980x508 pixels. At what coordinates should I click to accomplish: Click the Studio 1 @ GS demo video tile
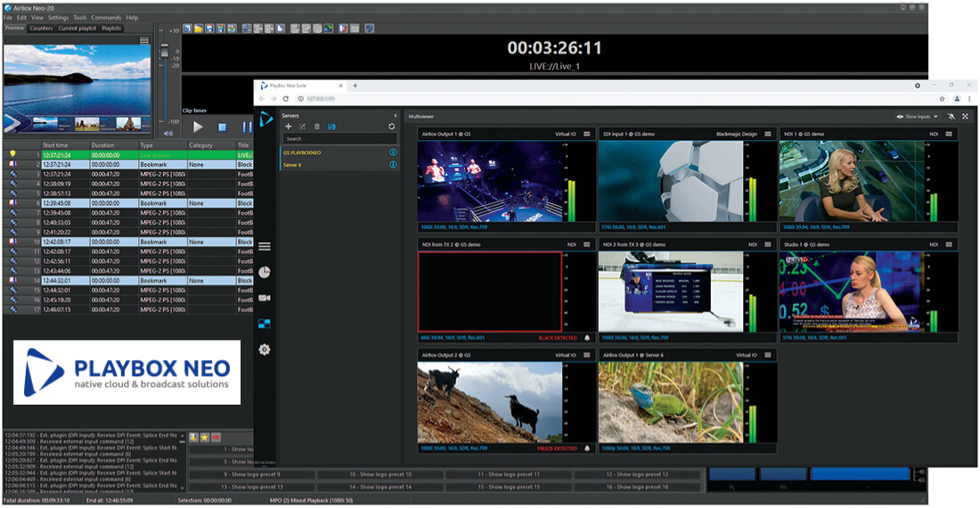coord(851,291)
